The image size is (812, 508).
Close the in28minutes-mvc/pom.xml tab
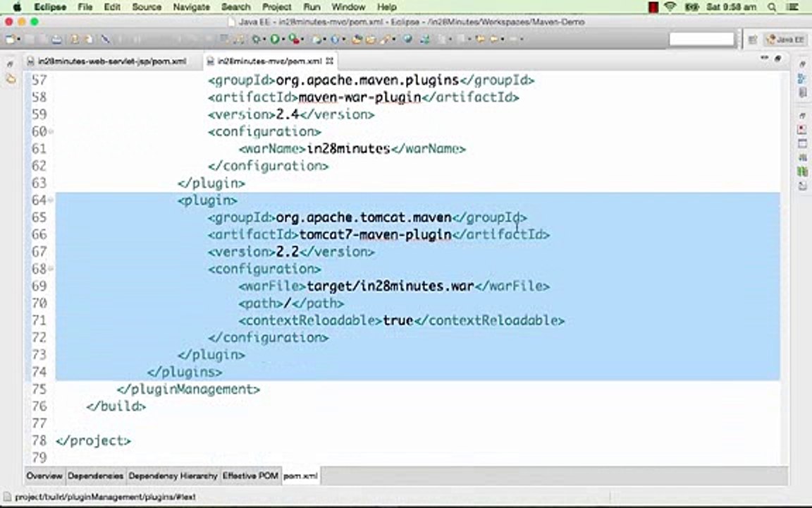pos(329,61)
